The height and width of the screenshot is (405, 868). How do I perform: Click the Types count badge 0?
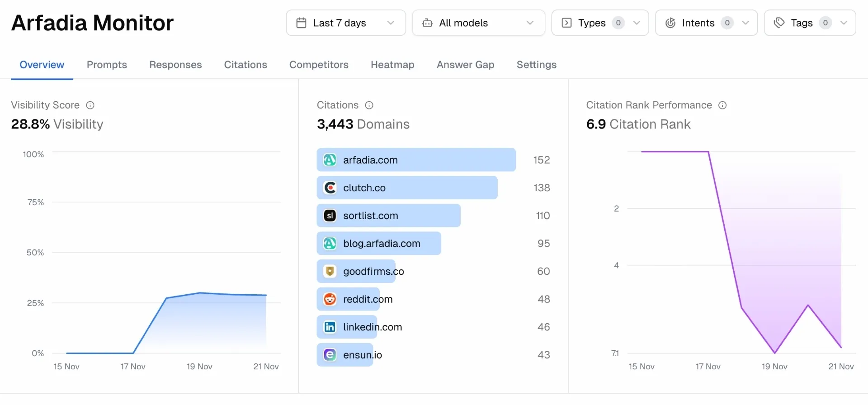coord(618,23)
